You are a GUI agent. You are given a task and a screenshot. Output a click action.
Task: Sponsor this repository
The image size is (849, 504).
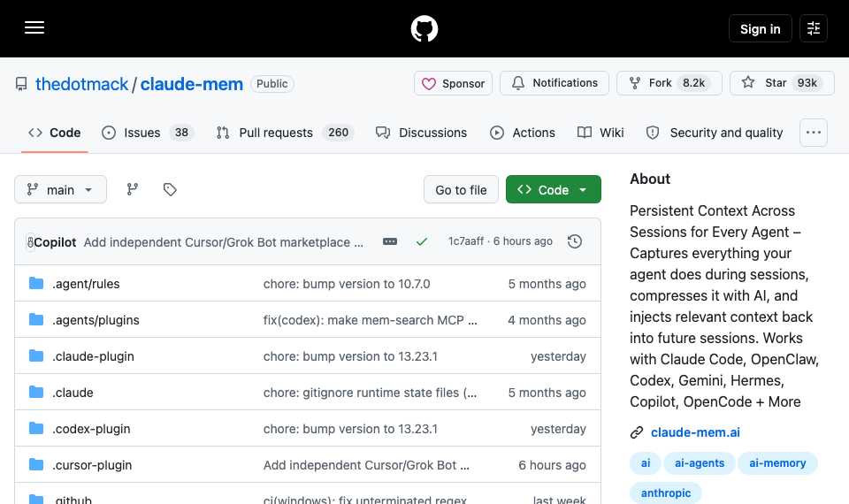click(x=453, y=83)
